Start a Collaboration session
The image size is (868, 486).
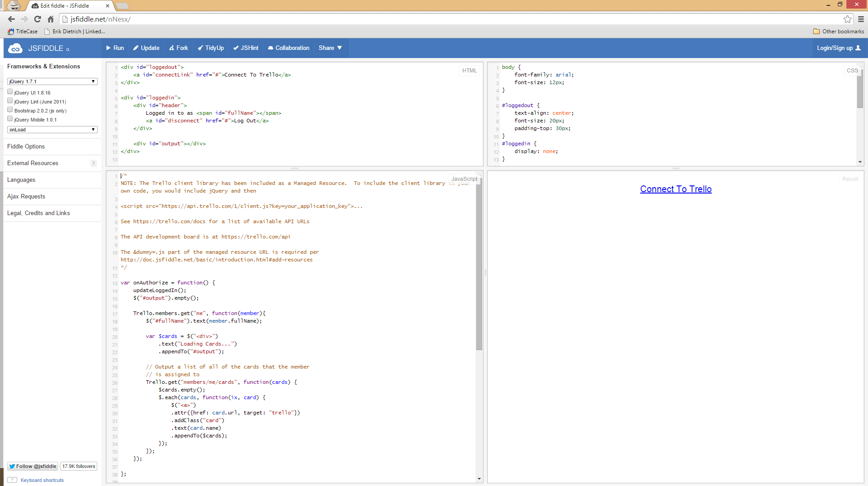click(289, 48)
